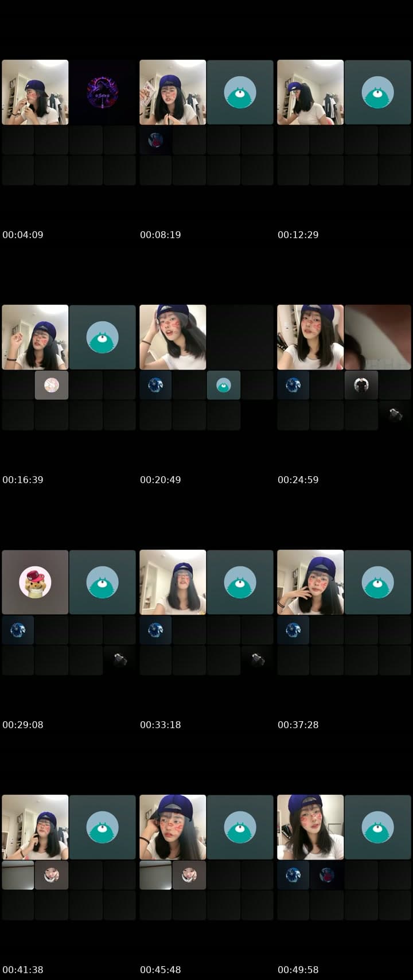413x980 pixels.
Task: Click the timestamp 00:12:29
Action: click(298, 235)
